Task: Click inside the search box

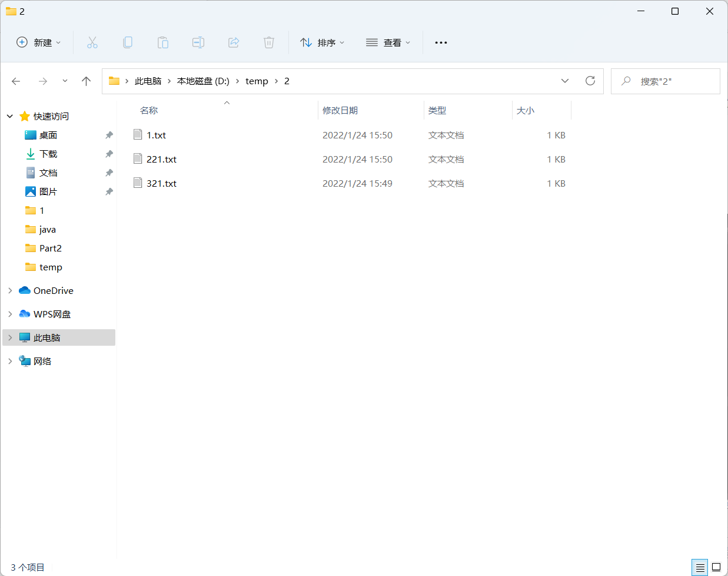Action: coord(665,81)
